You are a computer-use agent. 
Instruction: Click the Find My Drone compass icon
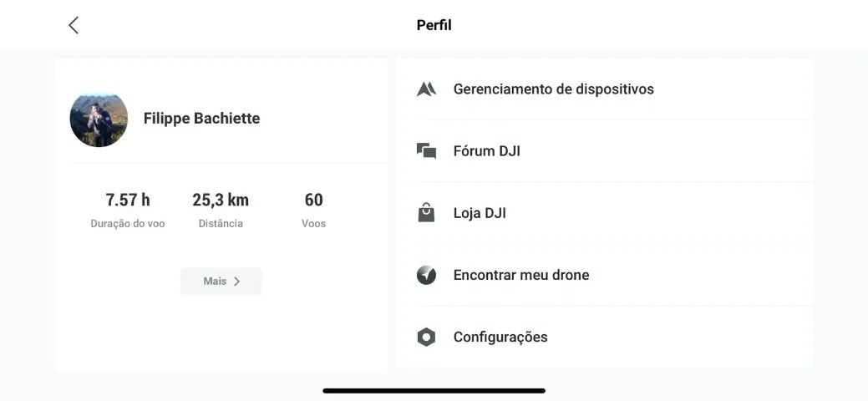pos(426,275)
